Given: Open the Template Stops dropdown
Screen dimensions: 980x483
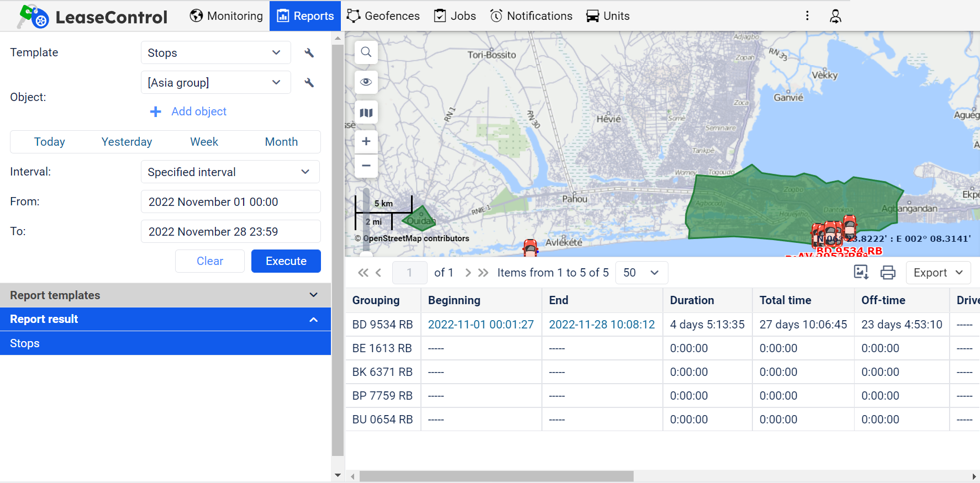Looking at the screenshot, I should click(215, 53).
